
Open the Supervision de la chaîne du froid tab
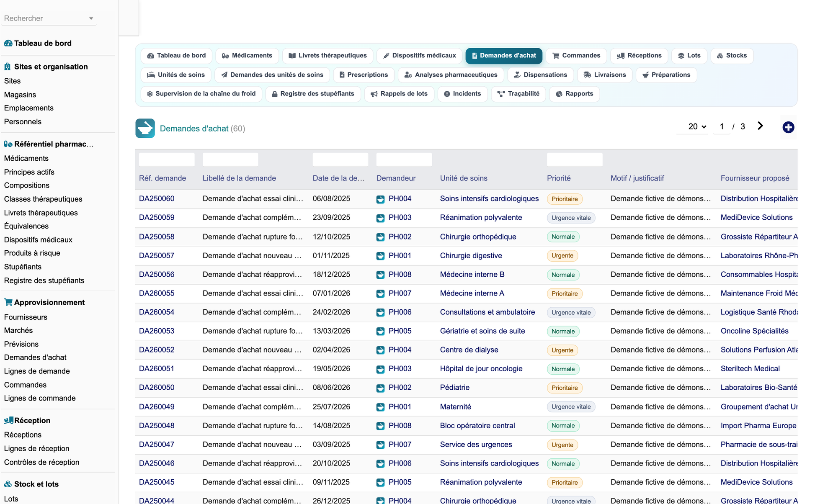click(201, 94)
